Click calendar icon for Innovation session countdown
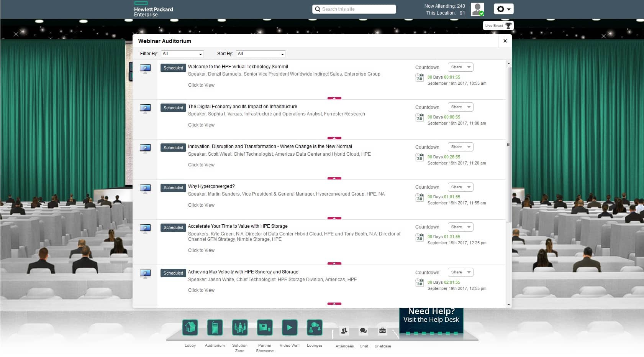644x357 pixels. click(420, 157)
